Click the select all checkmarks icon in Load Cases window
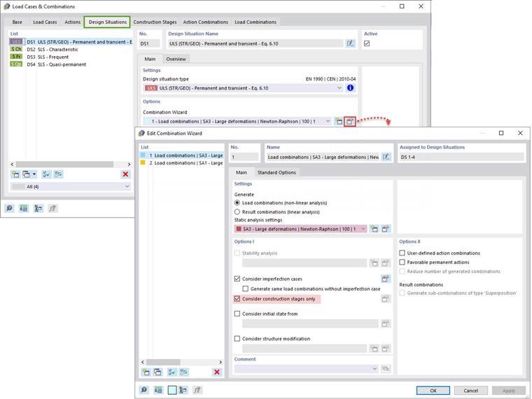The width and height of the screenshot is (532, 399). coord(46,174)
